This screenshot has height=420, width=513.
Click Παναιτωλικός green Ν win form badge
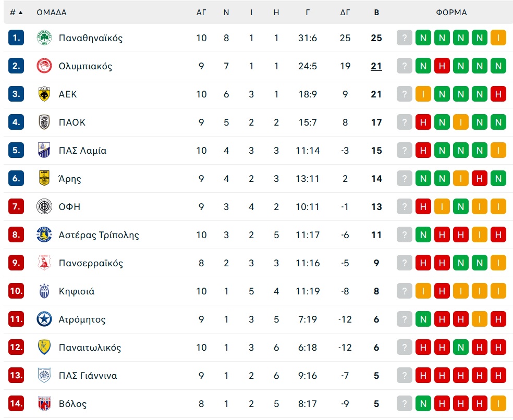(x=461, y=348)
